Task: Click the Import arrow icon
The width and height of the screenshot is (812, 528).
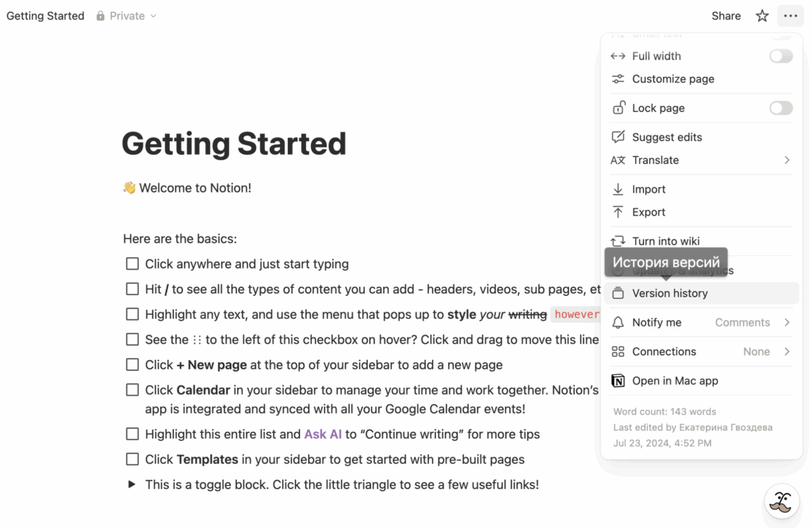Action: pyautogui.click(x=618, y=189)
